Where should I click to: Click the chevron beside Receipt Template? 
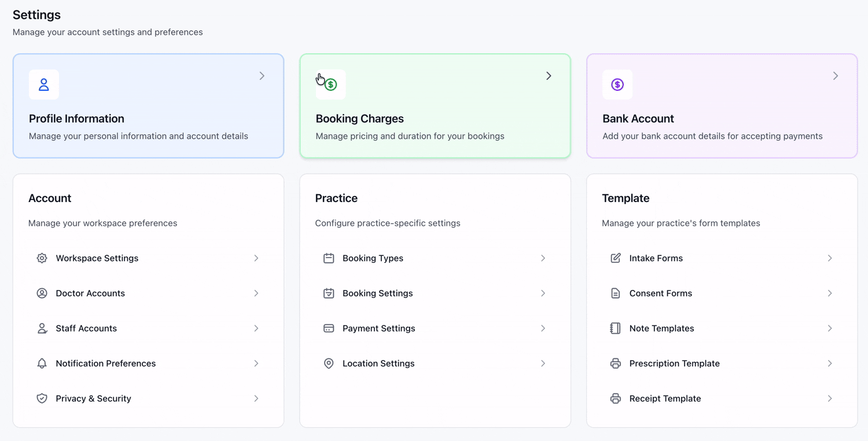pyautogui.click(x=830, y=398)
